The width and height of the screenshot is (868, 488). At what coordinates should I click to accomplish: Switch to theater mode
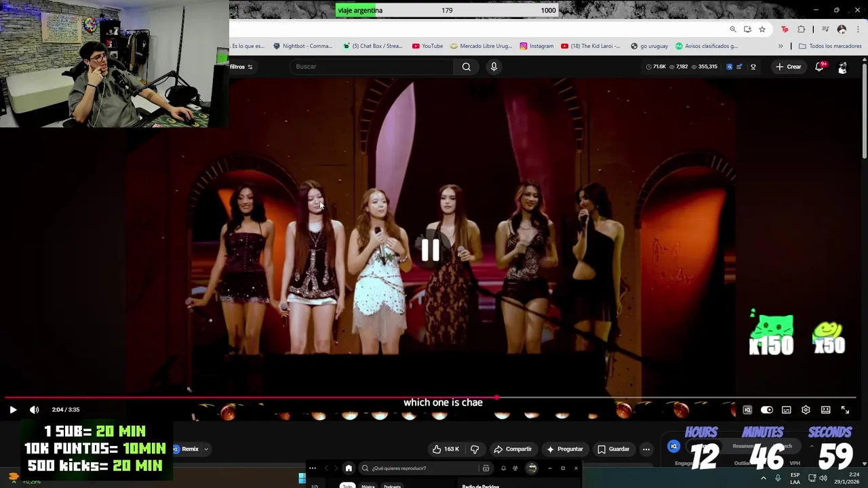(826, 410)
